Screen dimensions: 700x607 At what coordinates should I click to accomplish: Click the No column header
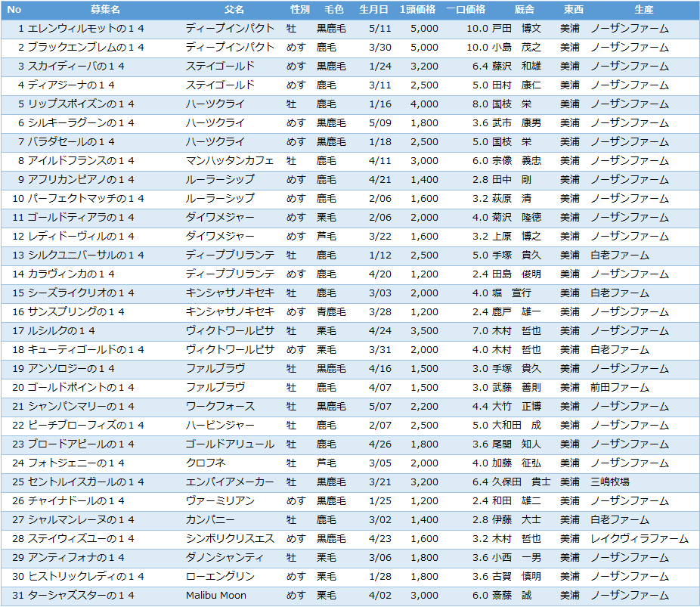click(14, 9)
